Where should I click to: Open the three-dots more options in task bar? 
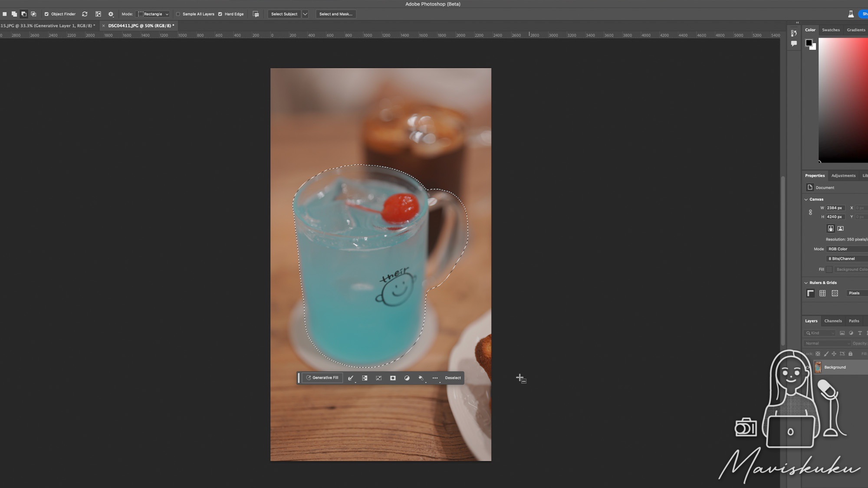[435, 378]
